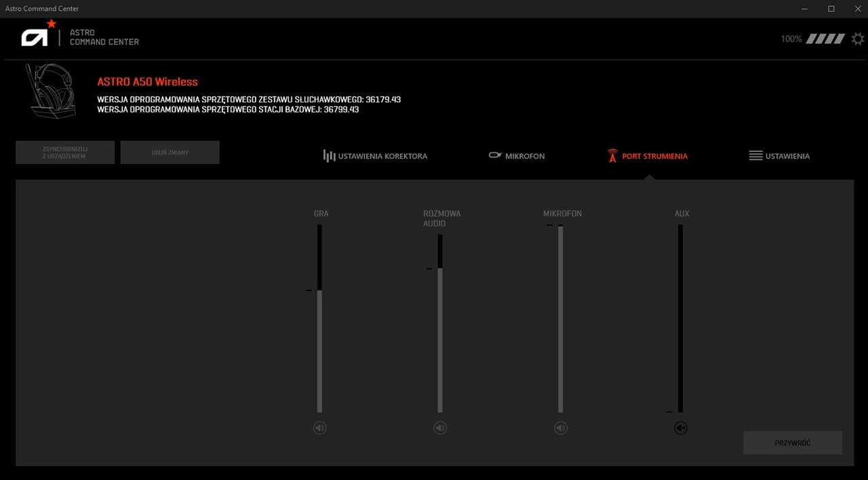Image resolution: width=868 pixels, height=480 pixels.
Task: Toggle mute on the MIKROFON stream channel
Action: pyautogui.click(x=561, y=428)
